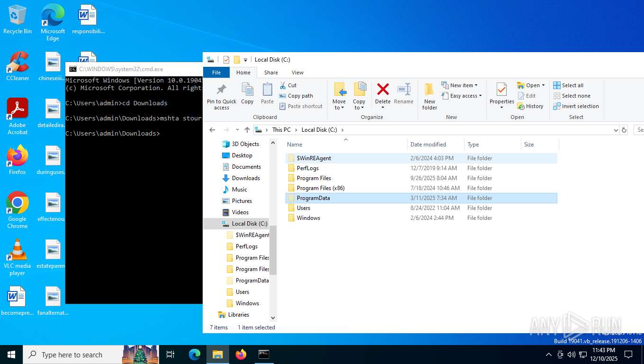Open file History from ribbon
The height and width of the screenshot is (364, 644).
tap(530, 106)
